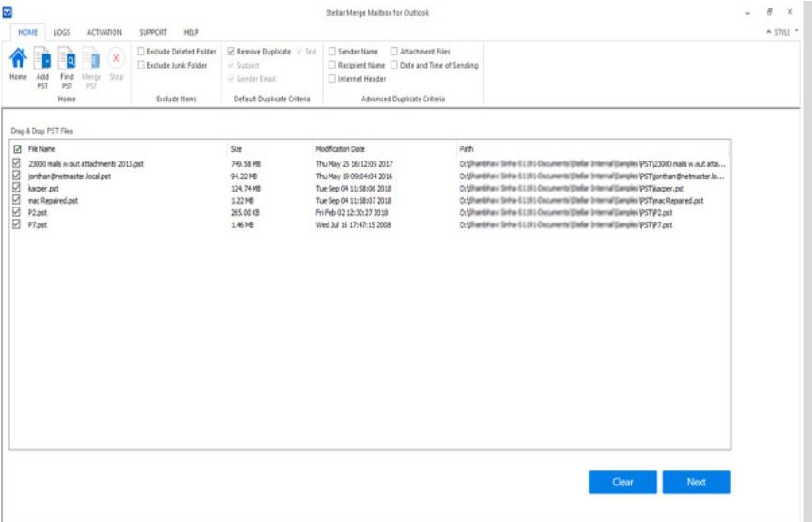Uncheck the kacper.pst file row checkbox
The height and width of the screenshot is (522, 812).
(16, 189)
